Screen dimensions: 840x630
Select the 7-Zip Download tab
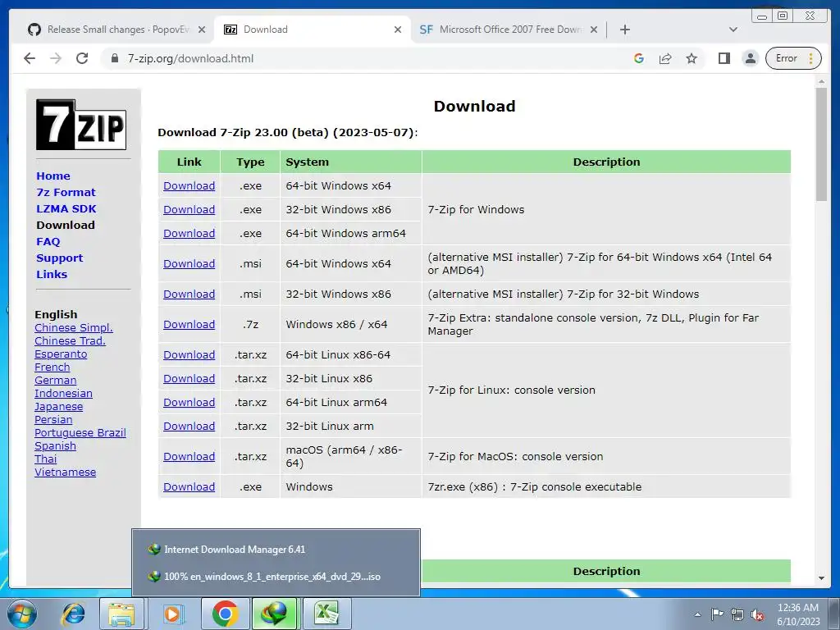313,30
